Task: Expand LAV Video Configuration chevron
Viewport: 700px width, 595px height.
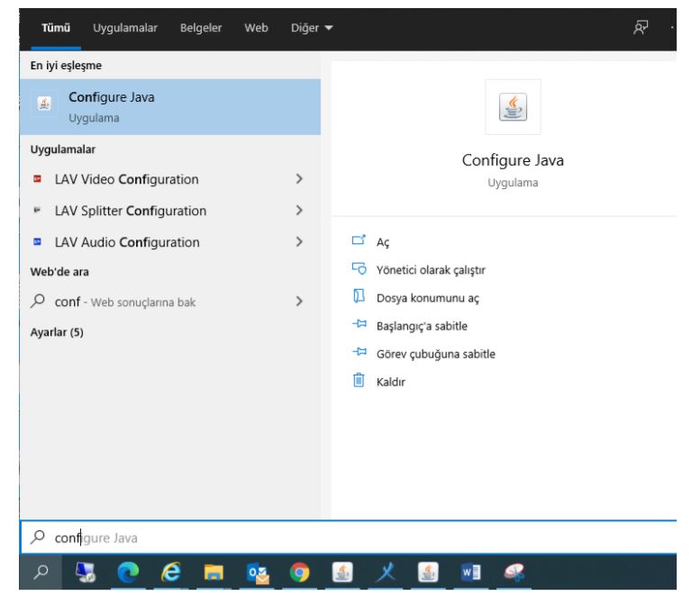Action: [299, 179]
